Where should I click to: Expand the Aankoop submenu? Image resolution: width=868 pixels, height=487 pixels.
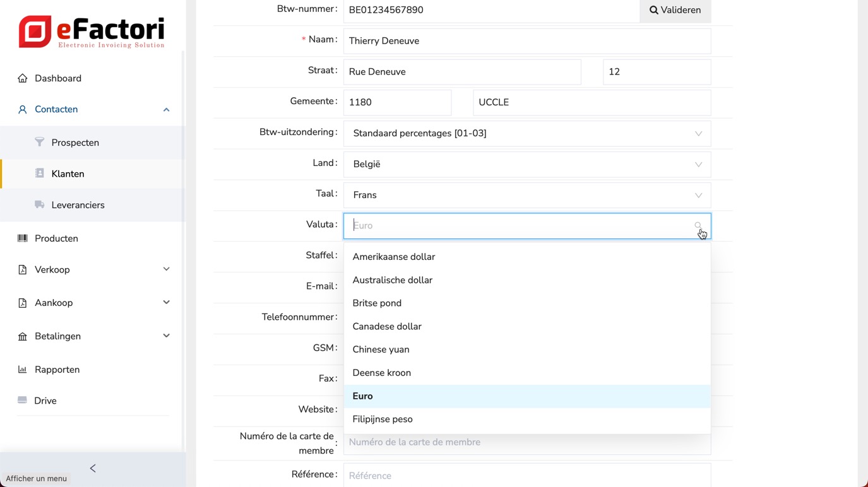(x=166, y=303)
